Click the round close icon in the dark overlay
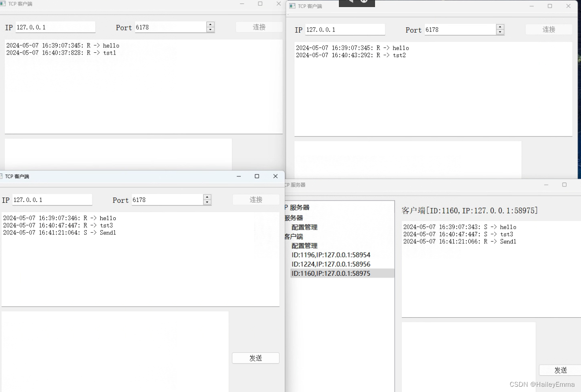The height and width of the screenshot is (392, 581). click(x=364, y=2)
